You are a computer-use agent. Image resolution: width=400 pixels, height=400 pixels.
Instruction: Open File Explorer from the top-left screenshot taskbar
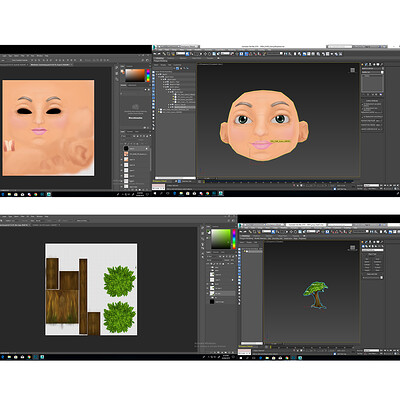[x=9, y=194]
